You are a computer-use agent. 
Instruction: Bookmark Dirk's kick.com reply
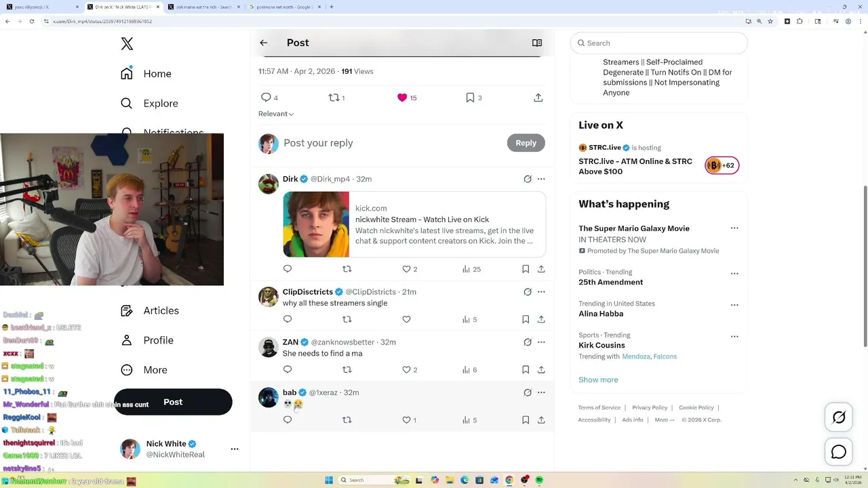(x=526, y=269)
